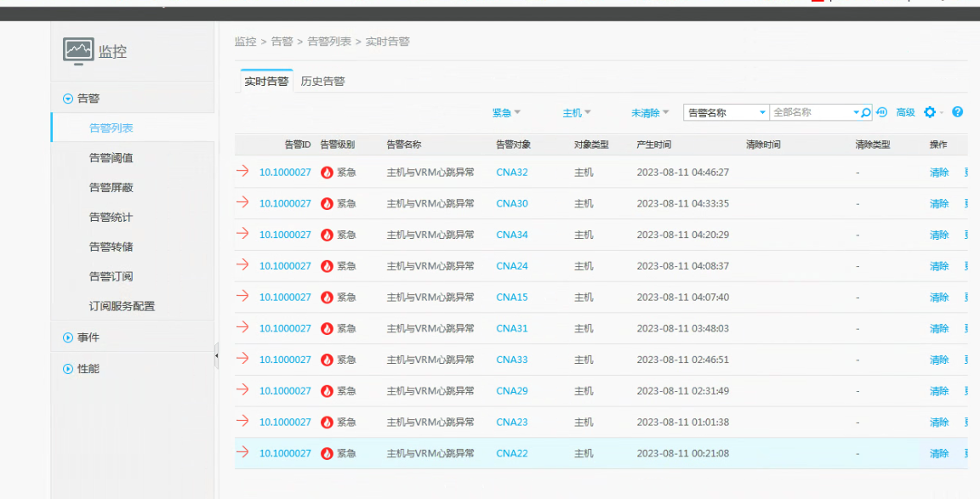980x499 pixels.
Task: Open the 紧急 severity filter dropdown
Action: click(506, 112)
